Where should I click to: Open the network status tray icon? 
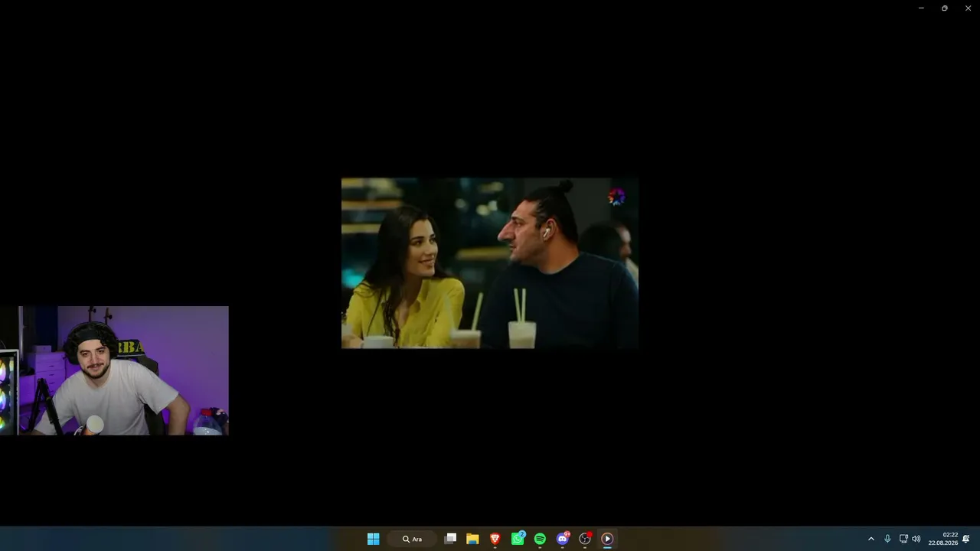pyautogui.click(x=903, y=539)
